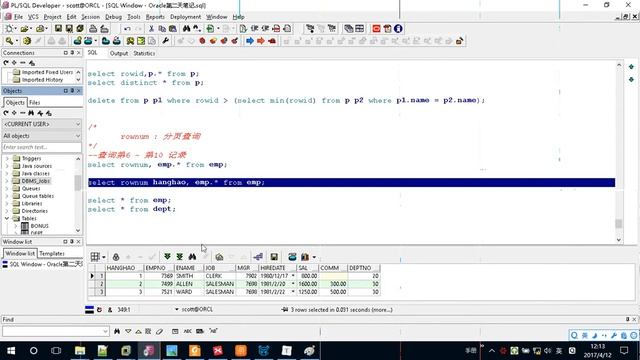640x360 pixels.
Task: Click the blue info circle icon
Action: tap(398, 29)
